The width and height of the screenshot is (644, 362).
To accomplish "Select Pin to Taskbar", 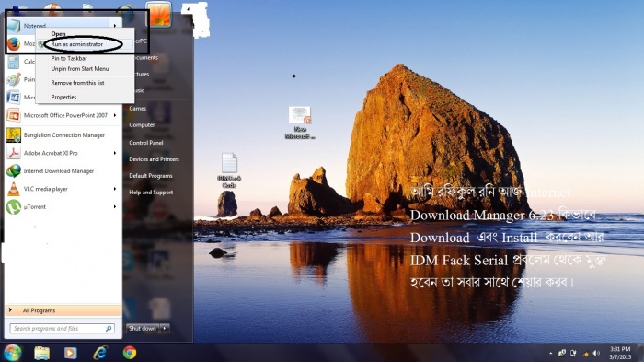I will pyautogui.click(x=69, y=58).
